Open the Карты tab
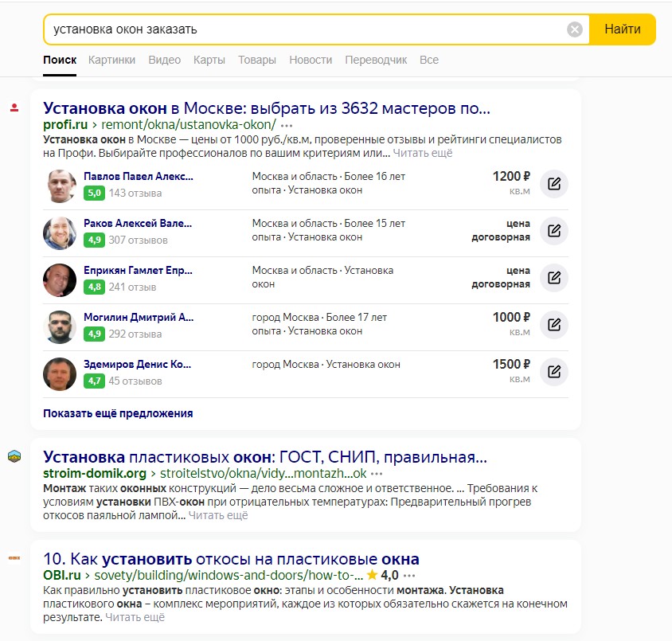672x641 pixels. coord(209,60)
